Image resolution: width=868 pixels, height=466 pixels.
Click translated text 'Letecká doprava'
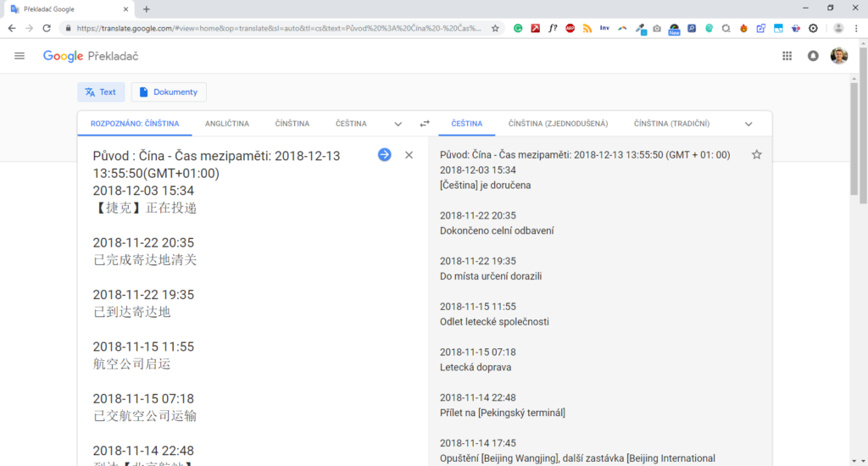[x=476, y=367]
